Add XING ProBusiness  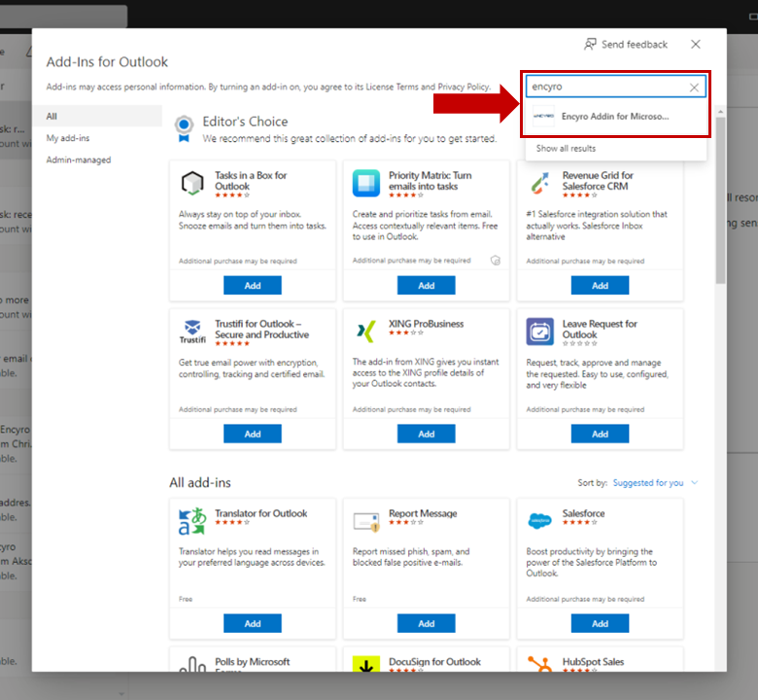(426, 434)
